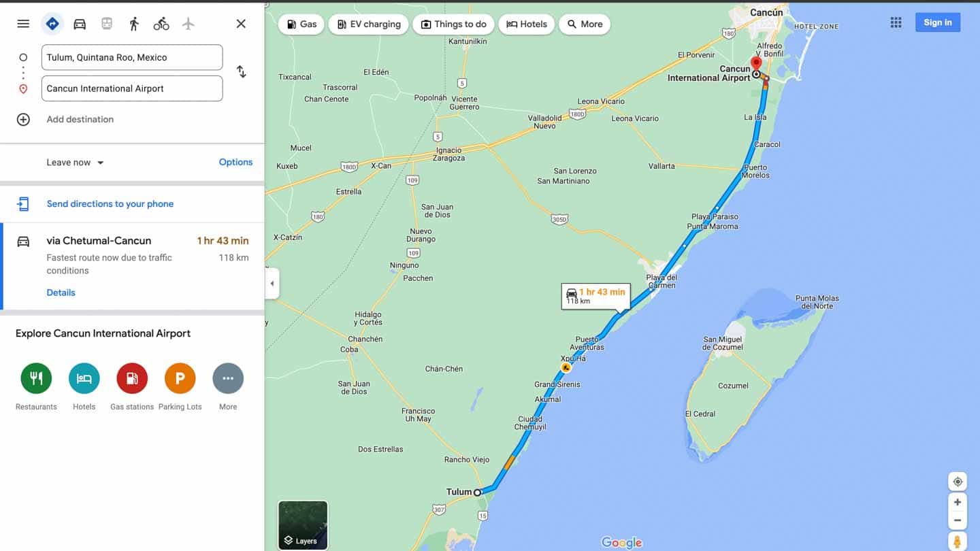Click the Street View pegman
This screenshot has width=980, height=551.
click(958, 542)
